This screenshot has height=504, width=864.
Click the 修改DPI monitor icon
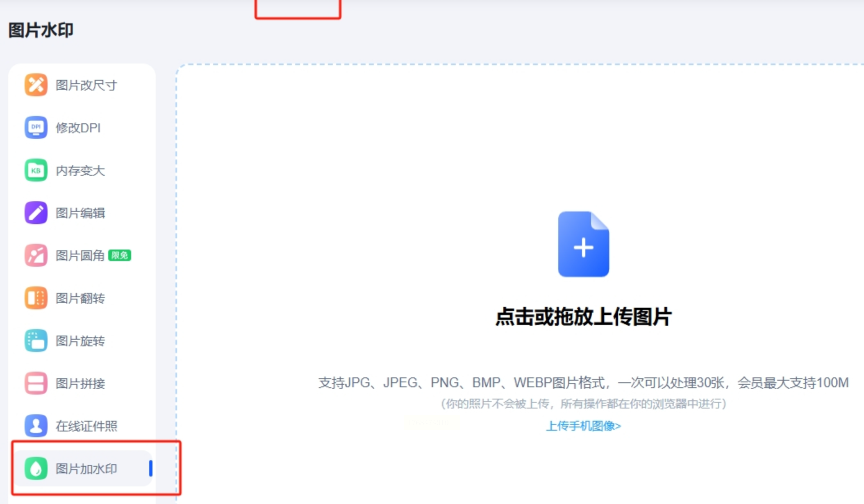36,127
